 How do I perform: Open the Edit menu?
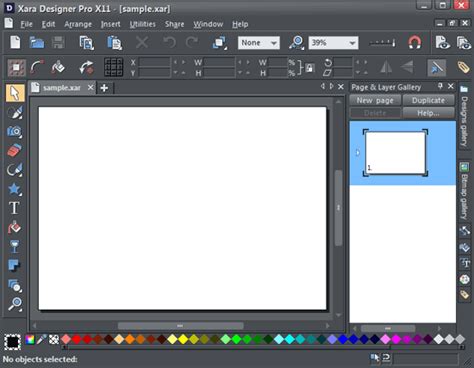(x=48, y=24)
